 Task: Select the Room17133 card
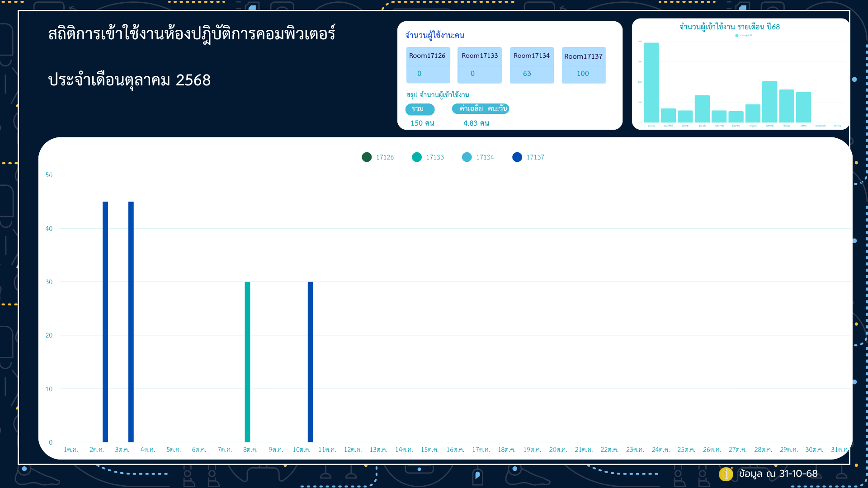tap(479, 65)
